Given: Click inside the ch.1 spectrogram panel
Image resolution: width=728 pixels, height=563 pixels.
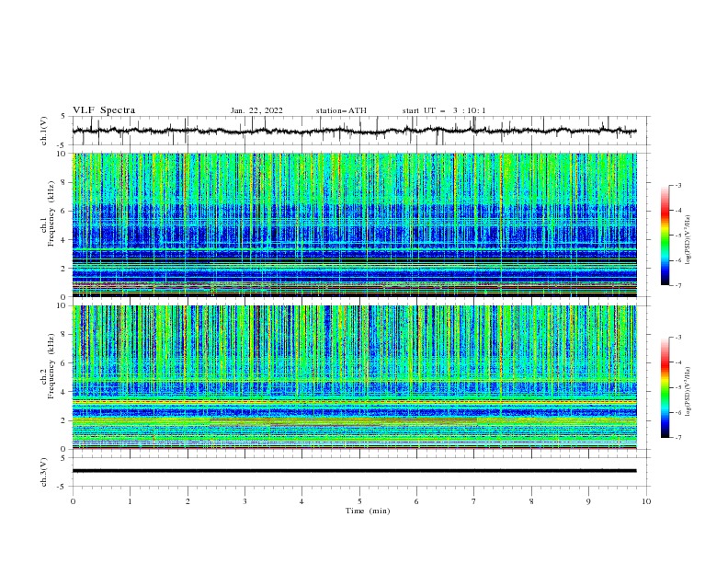Looking at the screenshot, I should [354, 224].
